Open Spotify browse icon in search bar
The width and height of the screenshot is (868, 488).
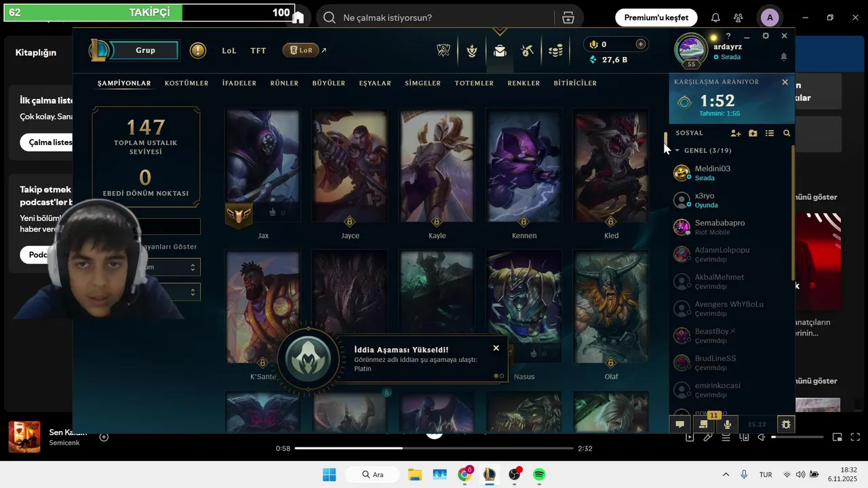click(x=568, y=18)
